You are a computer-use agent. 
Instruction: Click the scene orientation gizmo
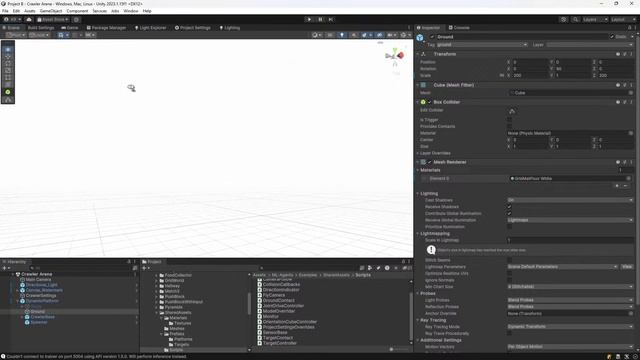pyautogui.click(x=395, y=56)
